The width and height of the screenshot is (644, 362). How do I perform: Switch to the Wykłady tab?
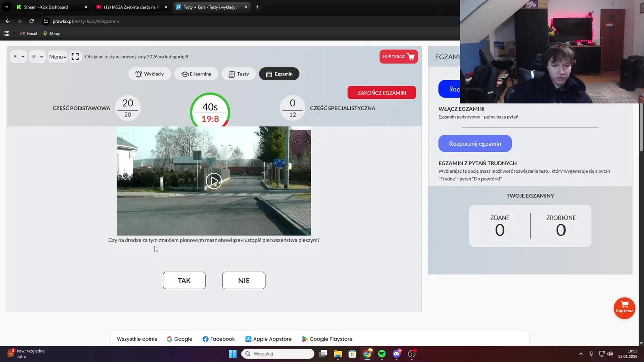click(149, 74)
